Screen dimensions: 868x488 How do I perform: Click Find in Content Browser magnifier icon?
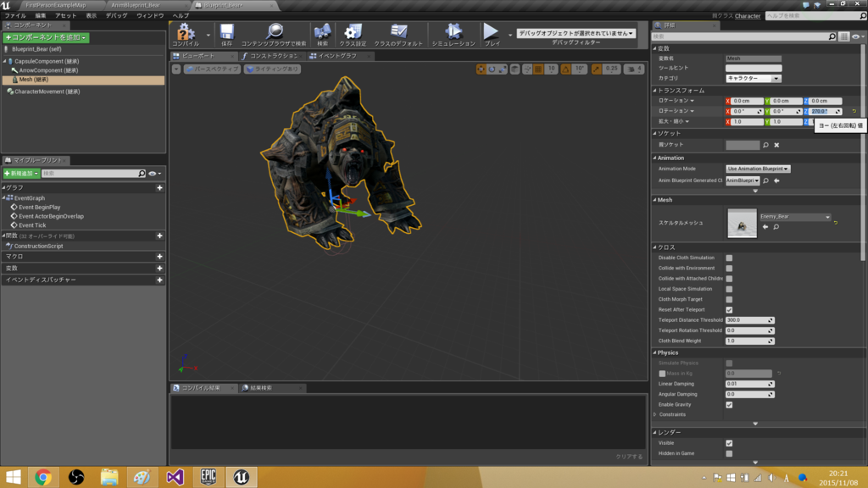274,32
